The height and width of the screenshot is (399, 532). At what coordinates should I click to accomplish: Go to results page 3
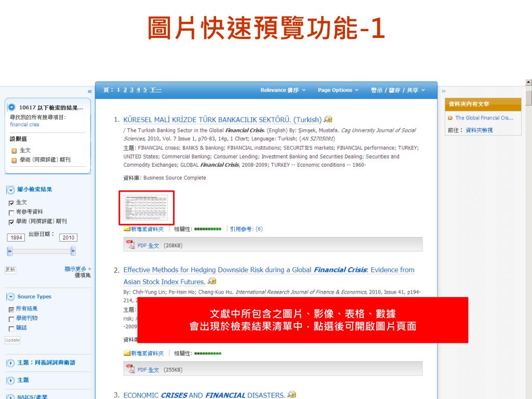pyautogui.click(x=131, y=90)
